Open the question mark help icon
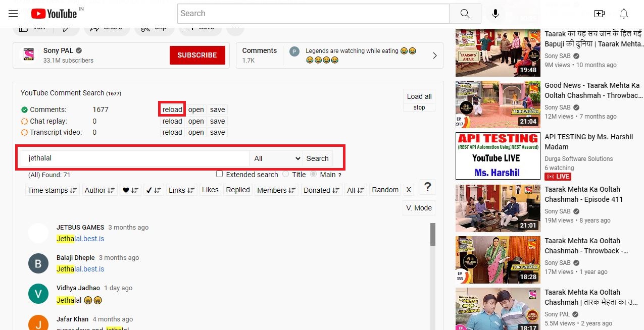This screenshot has width=644, height=330. pyautogui.click(x=427, y=187)
